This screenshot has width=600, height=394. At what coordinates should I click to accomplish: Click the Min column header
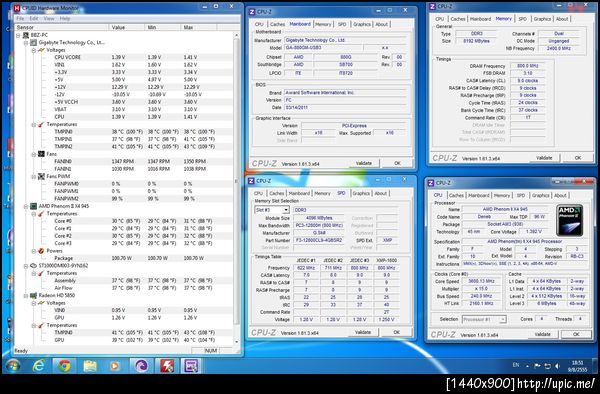[x=162, y=28]
